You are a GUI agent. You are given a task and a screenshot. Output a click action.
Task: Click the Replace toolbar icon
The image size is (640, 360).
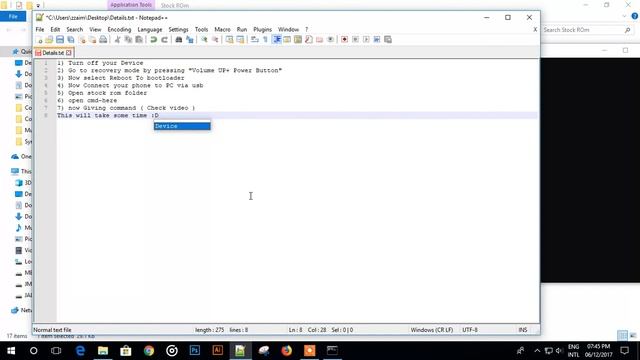(x=189, y=40)
